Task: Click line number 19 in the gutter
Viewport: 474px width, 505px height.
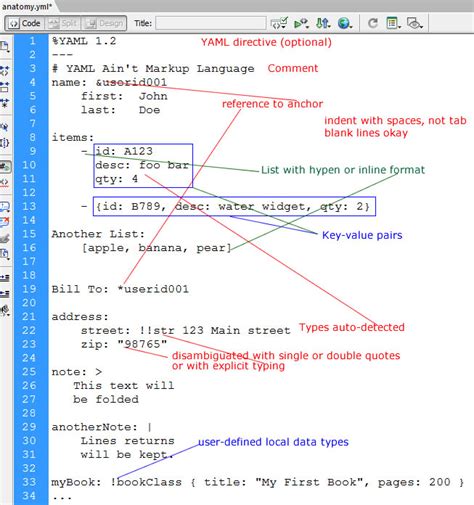Action: (x=29, y=289)
